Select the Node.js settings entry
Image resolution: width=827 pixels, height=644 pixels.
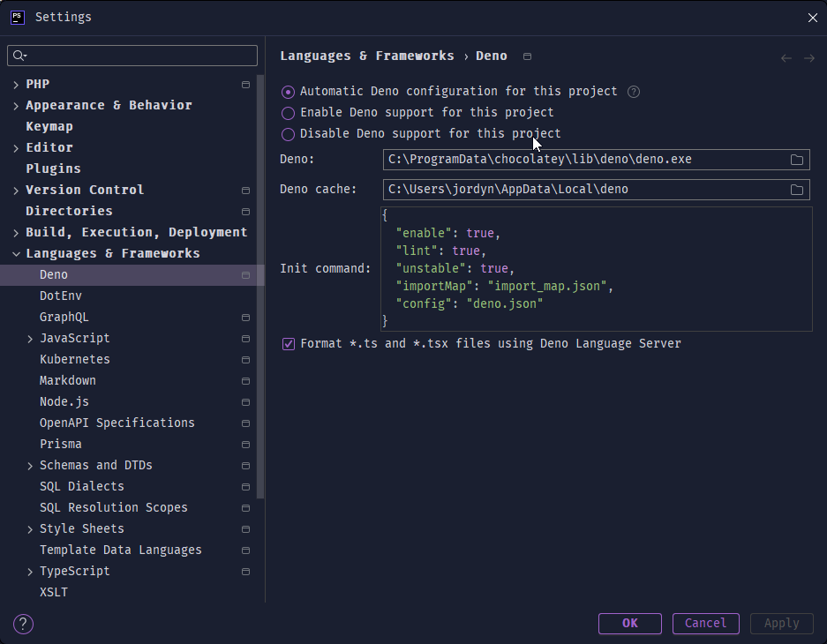64,401
